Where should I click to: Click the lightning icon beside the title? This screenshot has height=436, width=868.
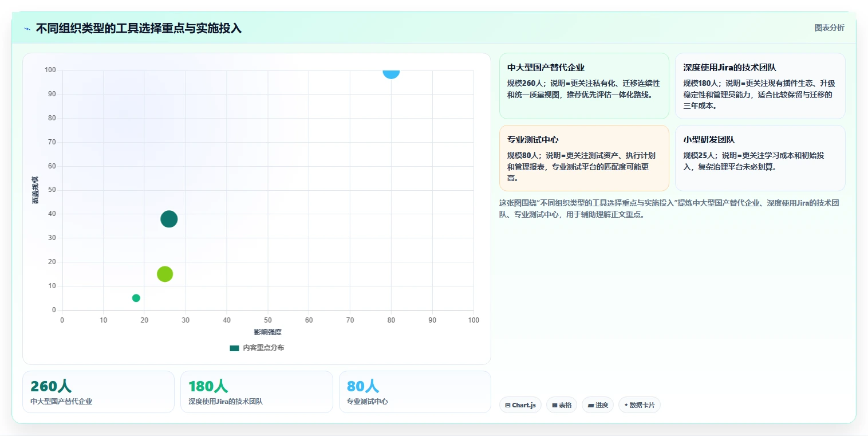(x=27, y=29)
